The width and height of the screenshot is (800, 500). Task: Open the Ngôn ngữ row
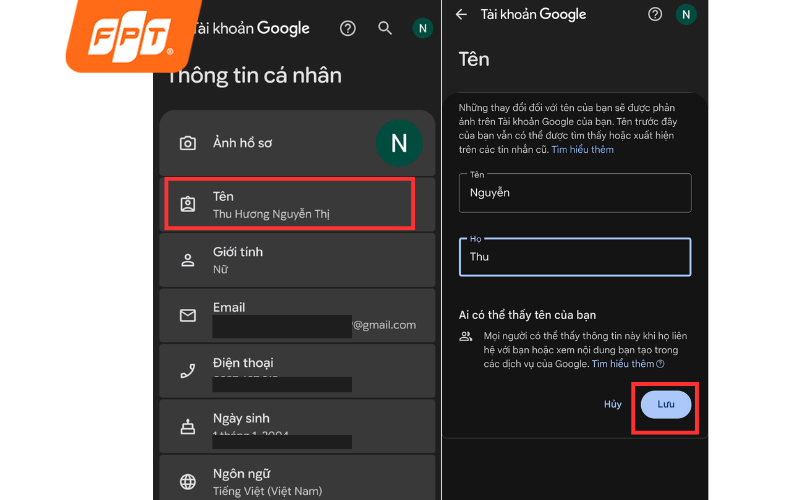(x=297, y=478)
